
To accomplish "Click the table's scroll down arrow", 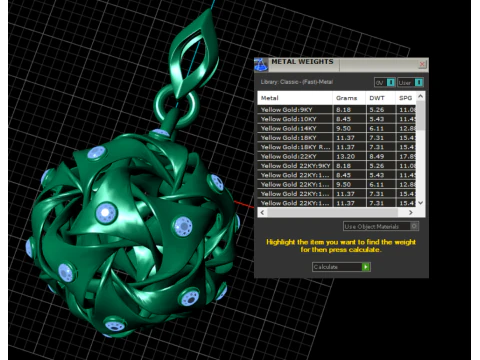I will click(420, 203).
